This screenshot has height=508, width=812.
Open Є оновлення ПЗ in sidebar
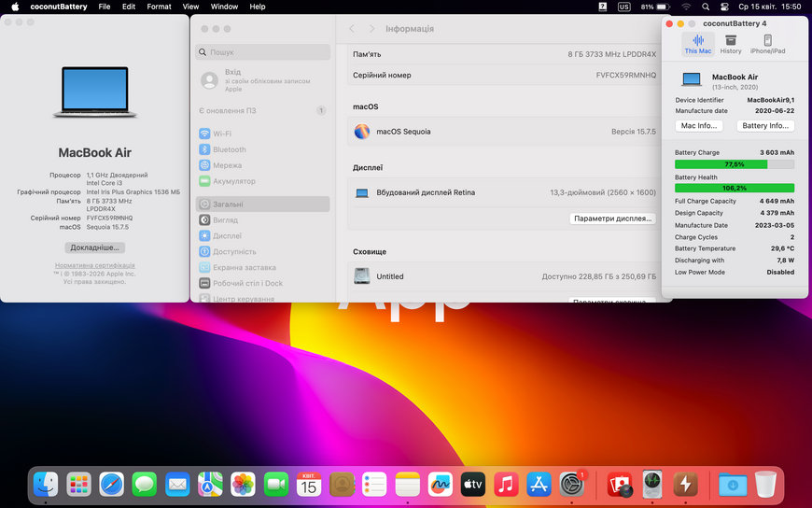pos(262,110)
